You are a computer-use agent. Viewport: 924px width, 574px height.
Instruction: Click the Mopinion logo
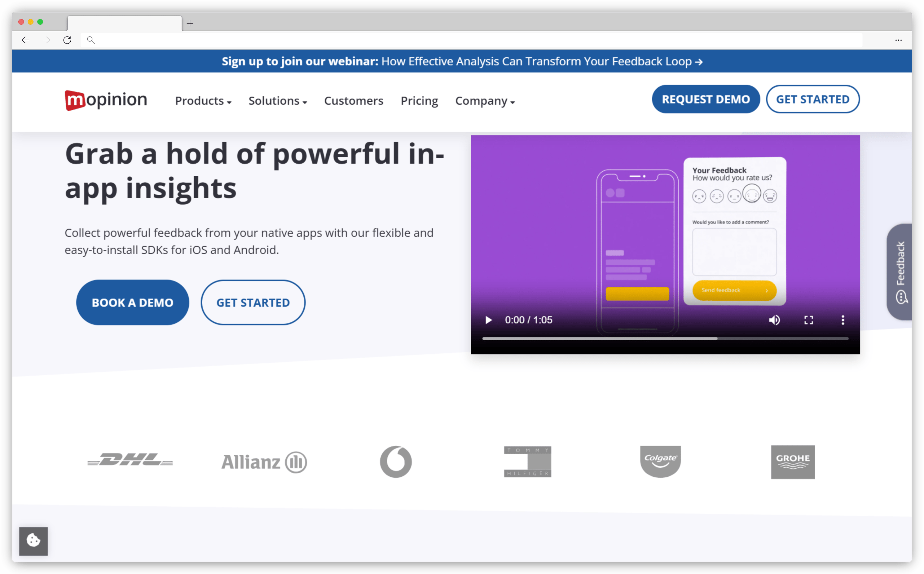(x=105, y=99)
